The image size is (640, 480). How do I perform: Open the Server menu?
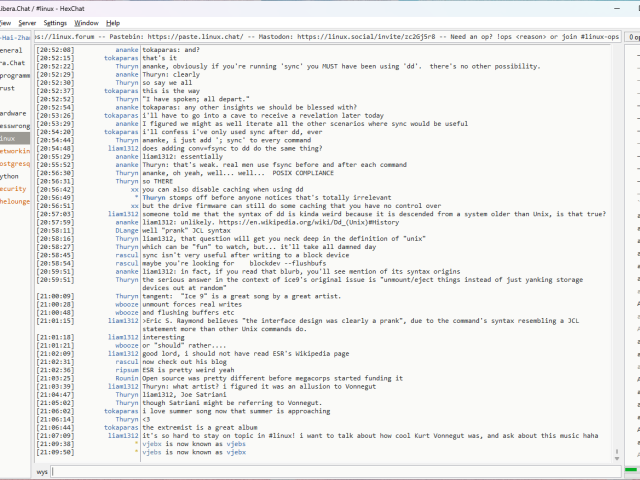(x=26, y=22)
